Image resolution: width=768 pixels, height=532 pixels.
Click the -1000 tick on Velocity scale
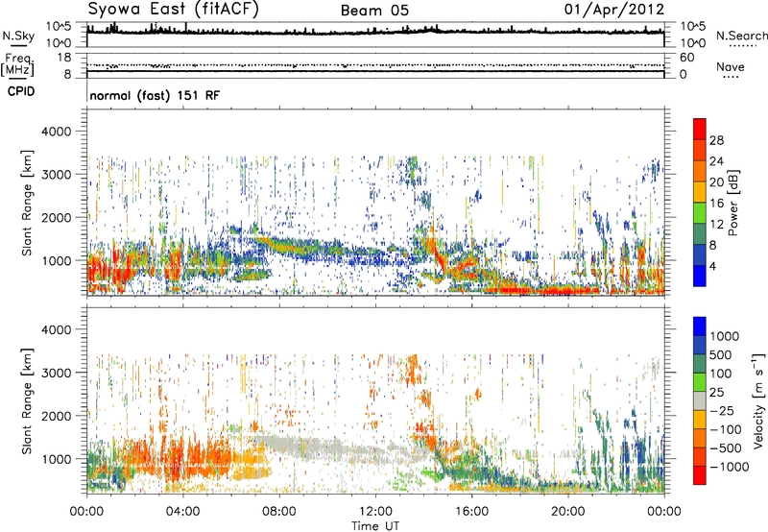(729, 467)
